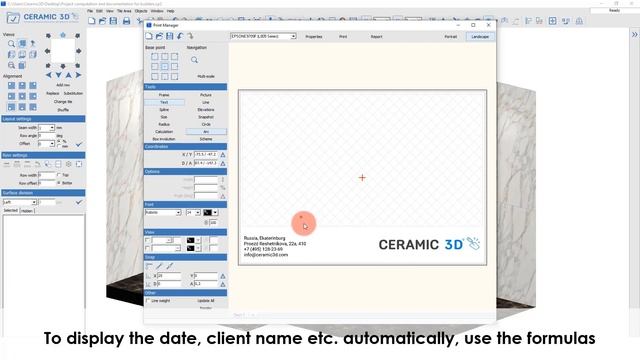This screenshot has height=360, width=640.
Task: Open file icon in Print Manager toolbar
Action: [159, 36]
